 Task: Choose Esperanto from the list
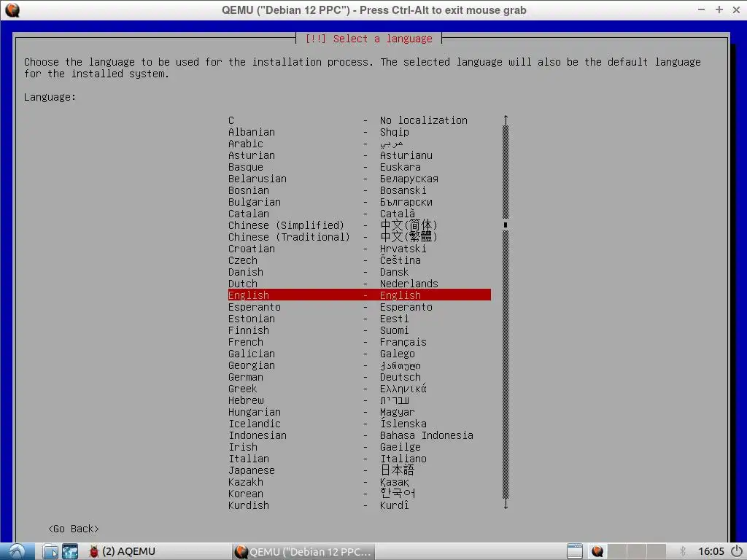pyautogui.click(x=359, y=307)
